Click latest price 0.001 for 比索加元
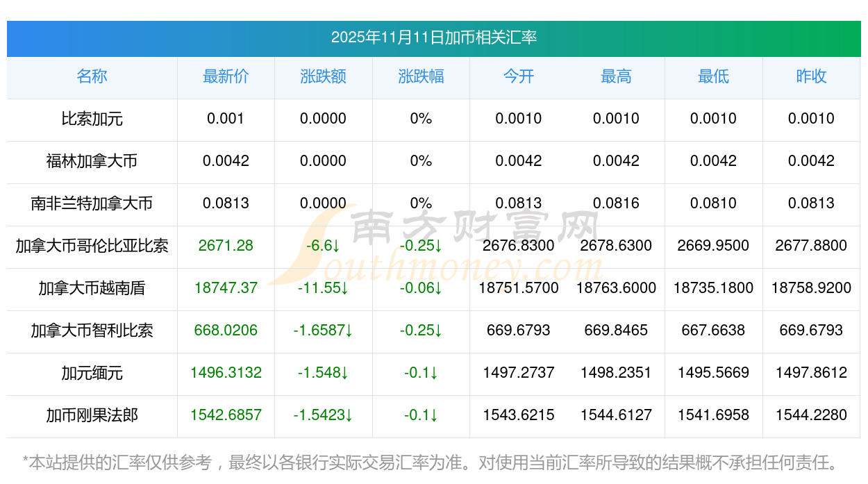Screen dimensions: 868x484 pos(226,119)
